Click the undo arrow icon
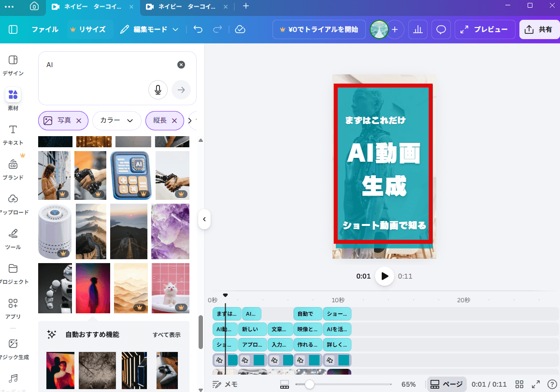 (198, 29)
